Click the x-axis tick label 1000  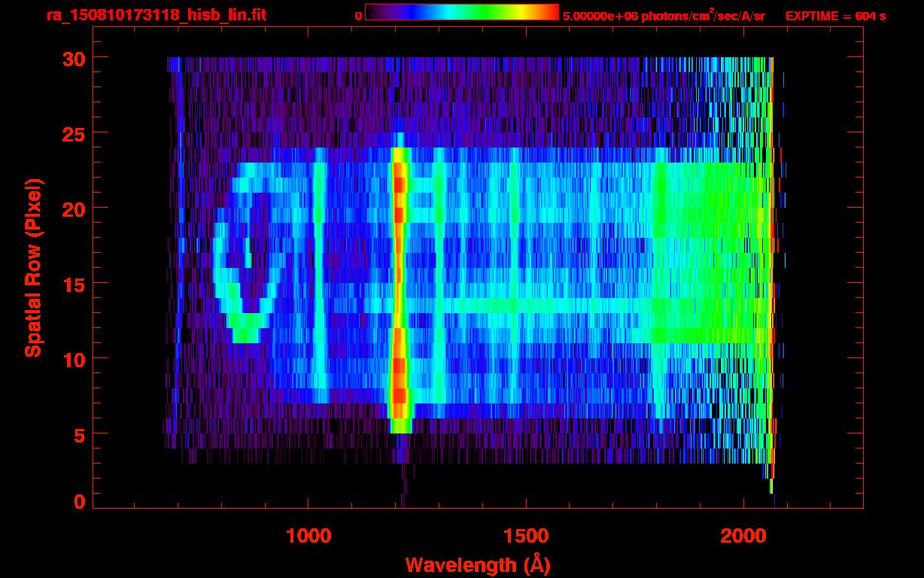tap(309, 536)
